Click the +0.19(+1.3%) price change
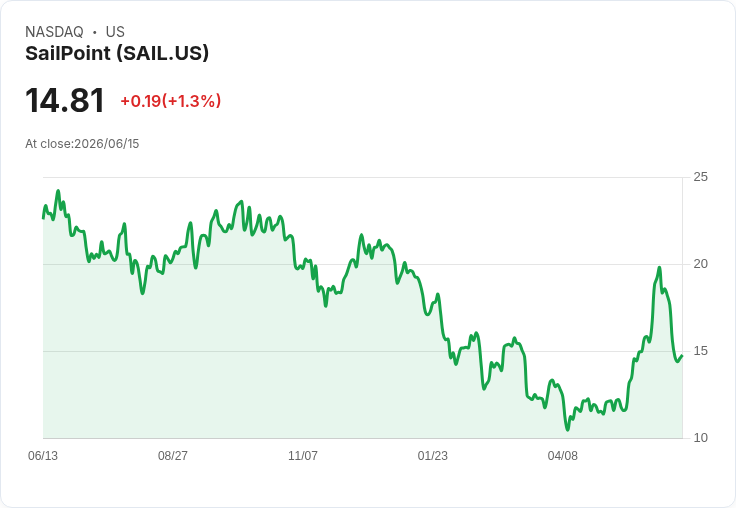736x508 pixels. pos(171,101)
